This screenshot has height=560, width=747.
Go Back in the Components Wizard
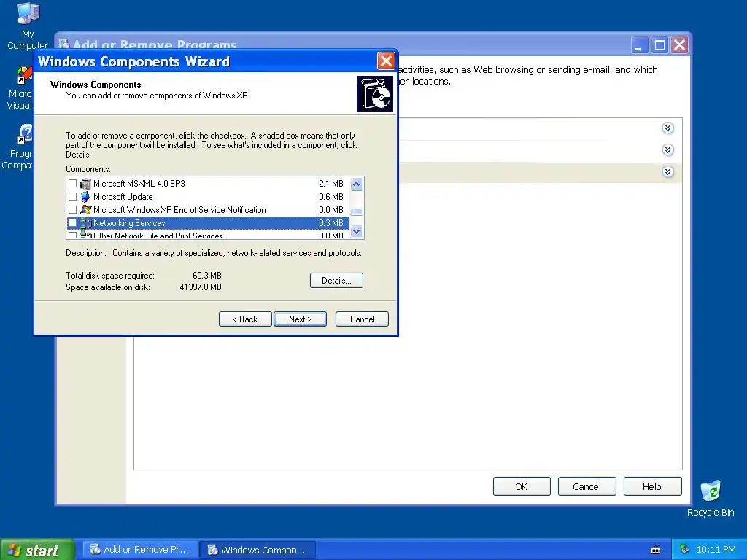245,319
